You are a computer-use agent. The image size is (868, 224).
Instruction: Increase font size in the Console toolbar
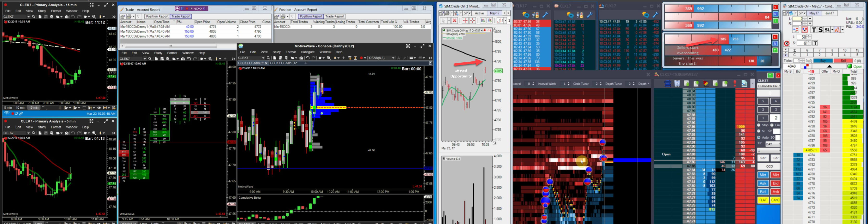coord(399,58)
